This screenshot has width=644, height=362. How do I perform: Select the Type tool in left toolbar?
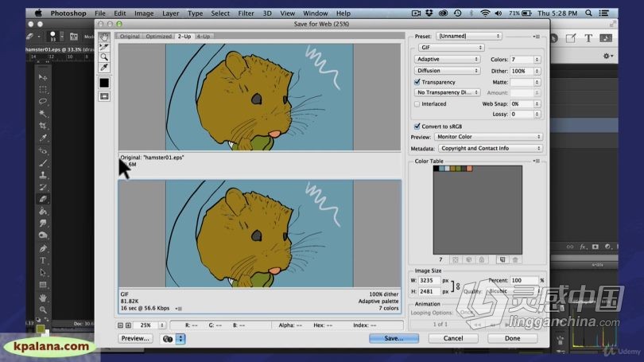point(43,260)
